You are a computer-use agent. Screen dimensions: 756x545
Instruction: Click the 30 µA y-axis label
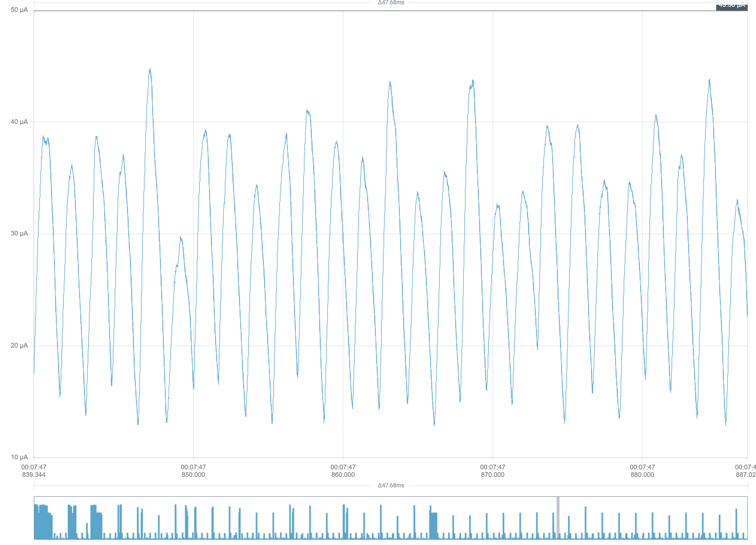(19, 233)
